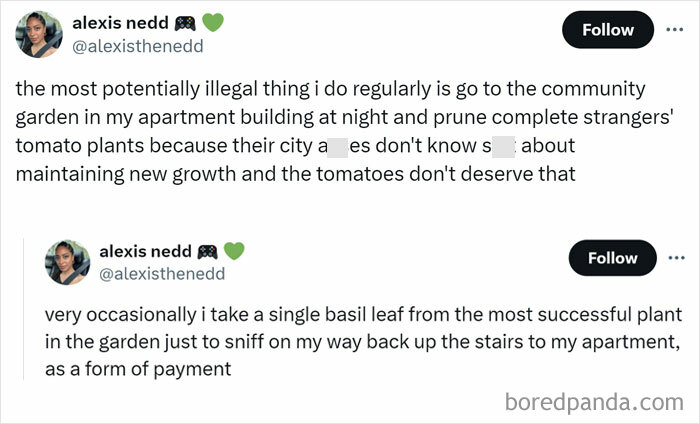This screenshot has width=700, height=424.
Task: Click the @alexisthenedd handle on the top tweet
Action: pos(137,44)
